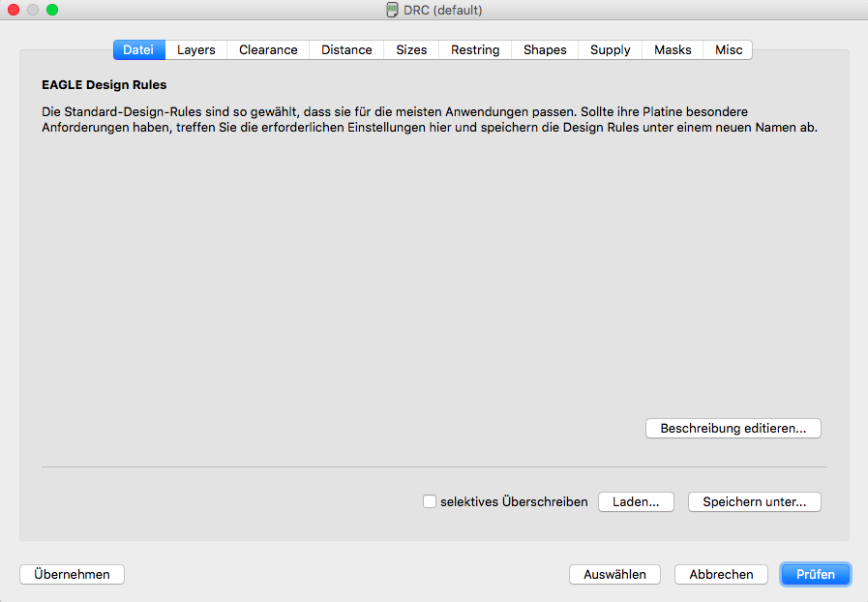Open the Layers tab
Screen dimensions: 868x602
point(196,49)
